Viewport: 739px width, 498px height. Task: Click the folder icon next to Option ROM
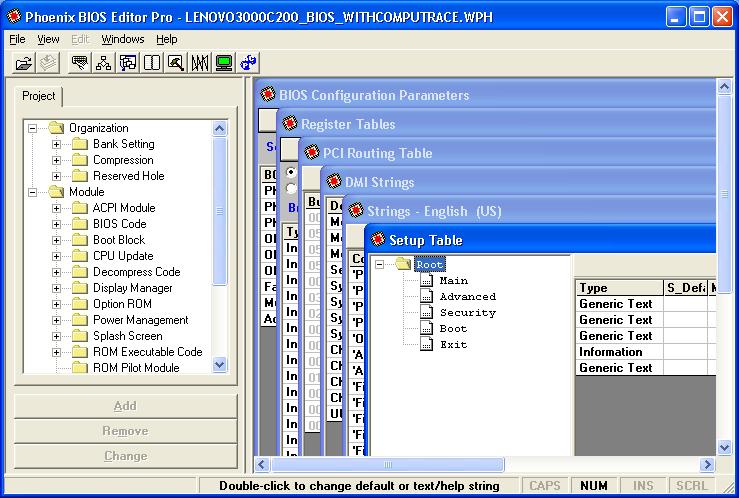[80, 304]
